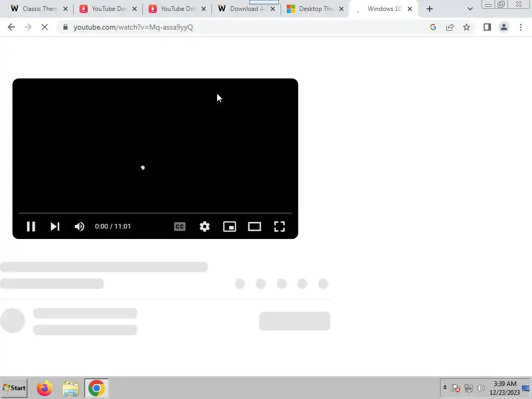The height and width of the screenshot is (399, 532).
Task: Open the Windows Start menu
Action: (14, 388)
